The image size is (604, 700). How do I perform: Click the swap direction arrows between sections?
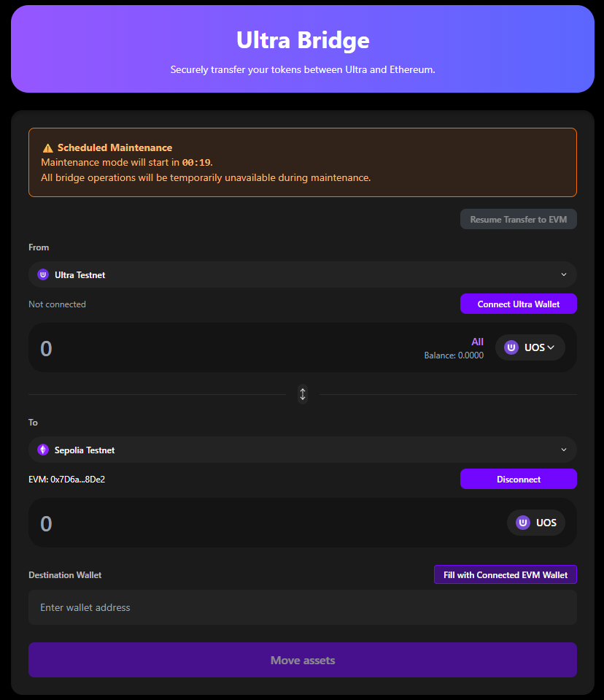click(x=303, y=393)
